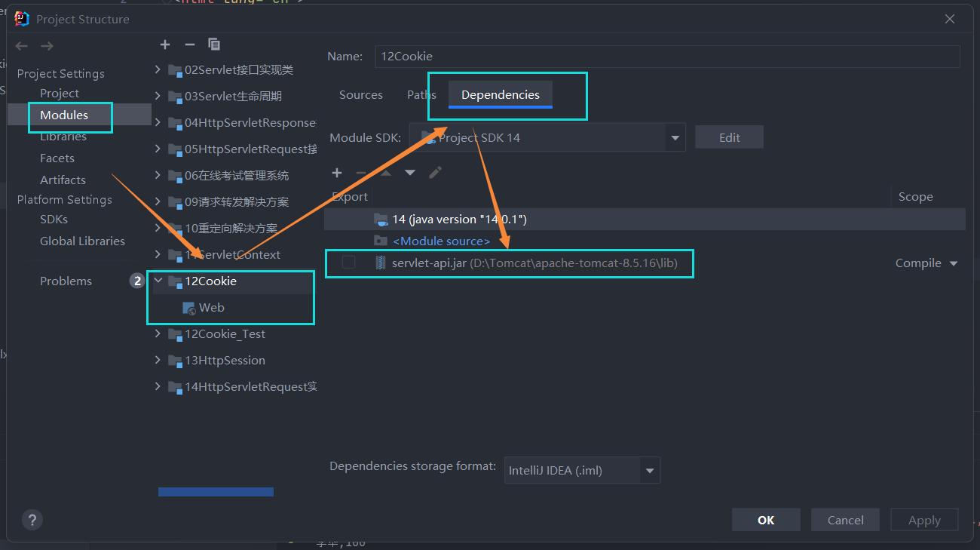Open the Module SDK dropdown
This screenshot has height=550, width=980.
[x=673, y=137]
